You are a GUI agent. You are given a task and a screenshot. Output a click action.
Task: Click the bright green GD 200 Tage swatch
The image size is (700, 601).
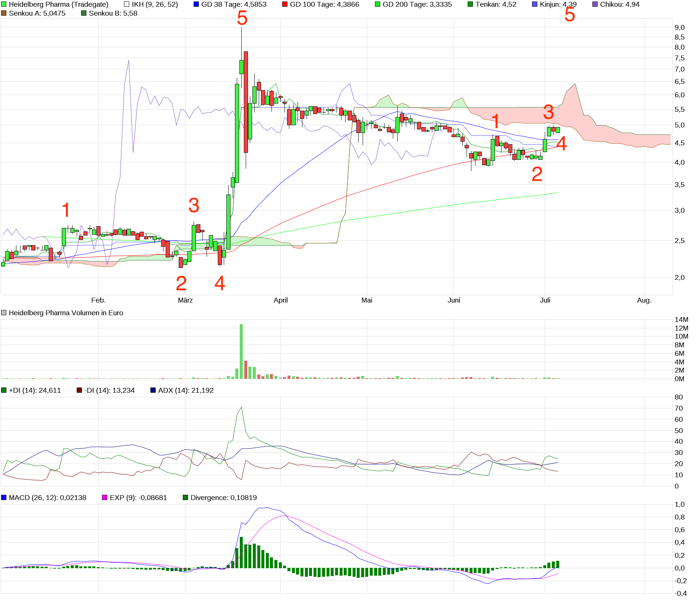coord(378,4)
